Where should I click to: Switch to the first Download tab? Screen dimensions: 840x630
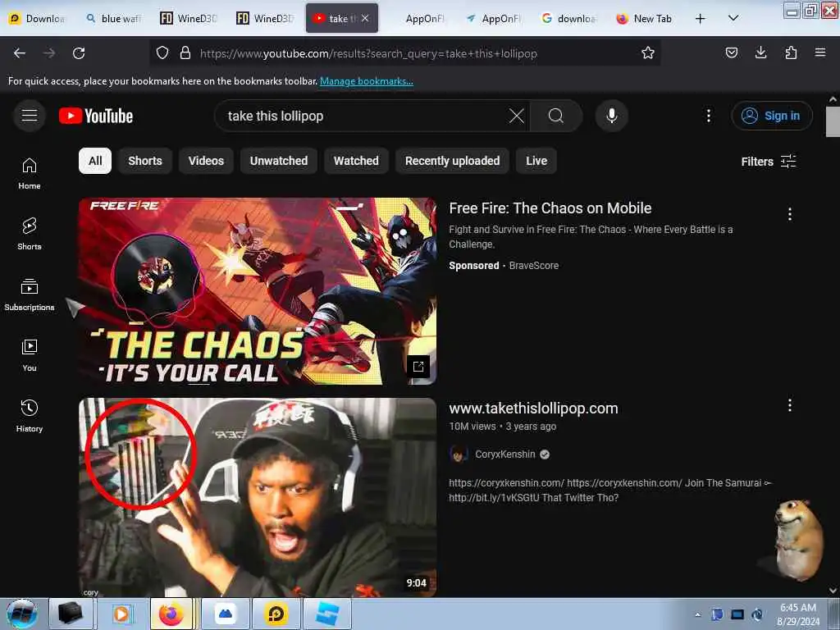pos(38,18)
